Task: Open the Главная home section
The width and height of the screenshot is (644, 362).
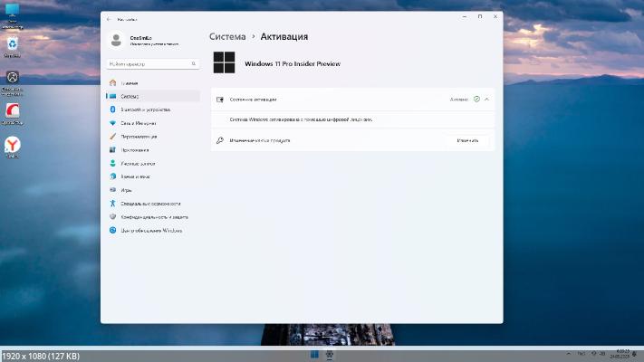Action: click(x=153, y=83)
